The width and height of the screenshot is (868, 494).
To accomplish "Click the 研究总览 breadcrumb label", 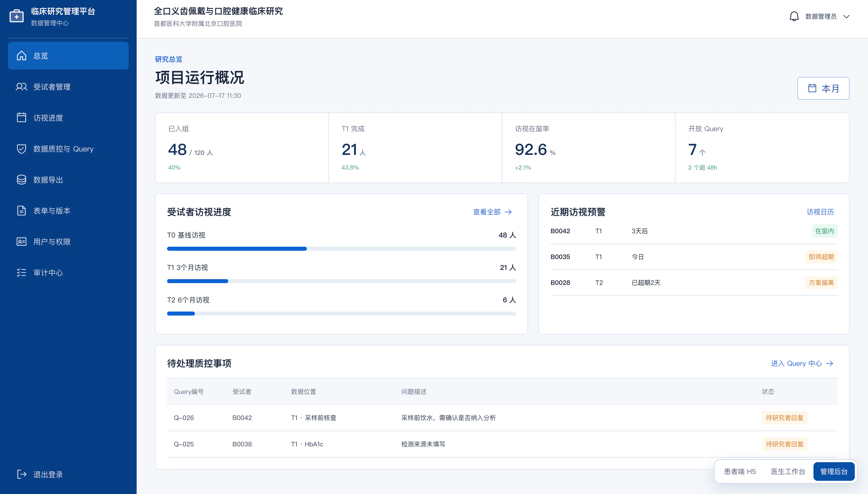I will click(168, 59).
